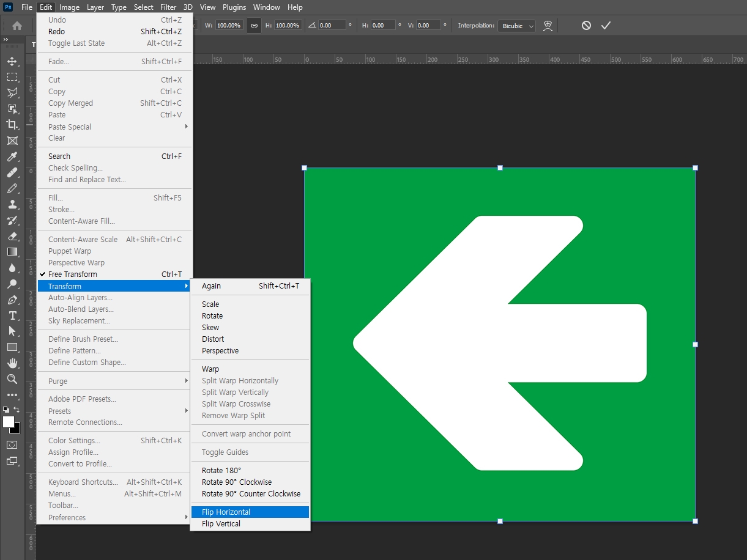Choose Rotate 180°

[x=250, y=471]
